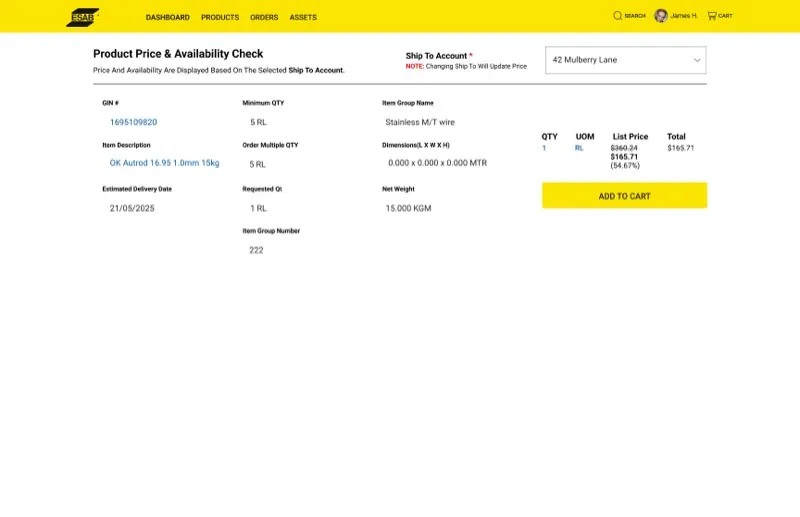Open the Orders menu
Screen dimensions: 800x517
click(x=264, y=17)
